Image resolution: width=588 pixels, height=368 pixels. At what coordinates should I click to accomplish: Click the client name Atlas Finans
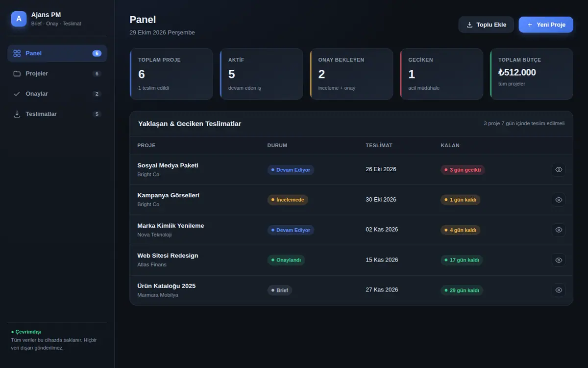tap(152, 264)
